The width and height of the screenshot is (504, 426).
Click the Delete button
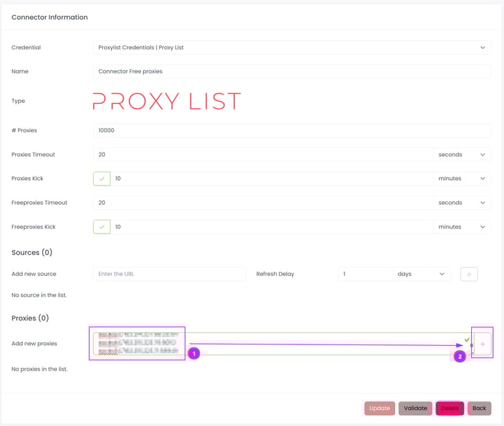tap(450, 408)
